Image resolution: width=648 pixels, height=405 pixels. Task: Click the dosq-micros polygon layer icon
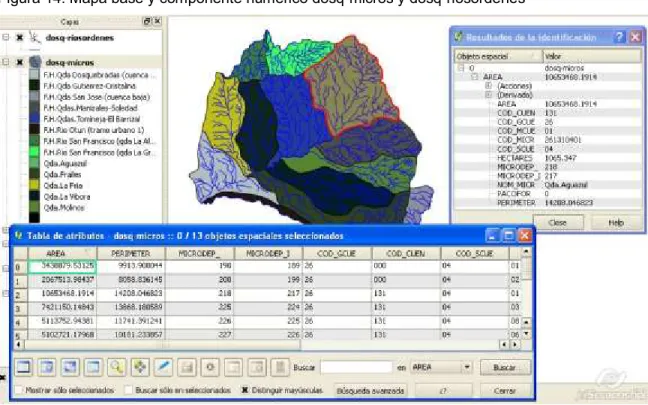(35, 62)
